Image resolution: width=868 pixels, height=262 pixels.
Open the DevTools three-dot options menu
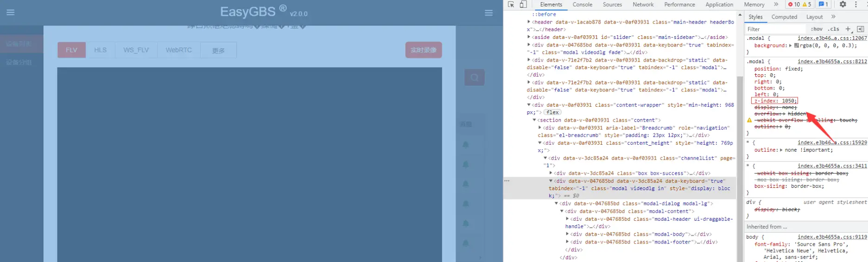(x=856, y=5)
